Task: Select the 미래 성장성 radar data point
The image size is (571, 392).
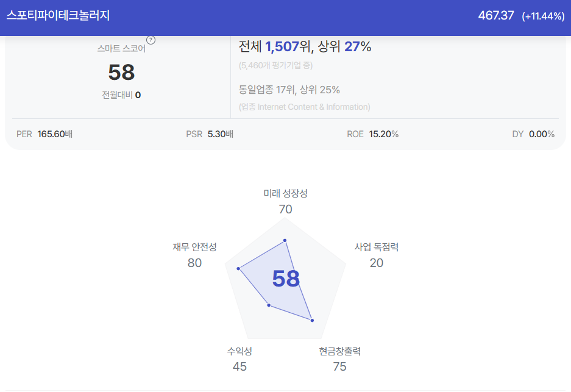Action: pos(285,240)
